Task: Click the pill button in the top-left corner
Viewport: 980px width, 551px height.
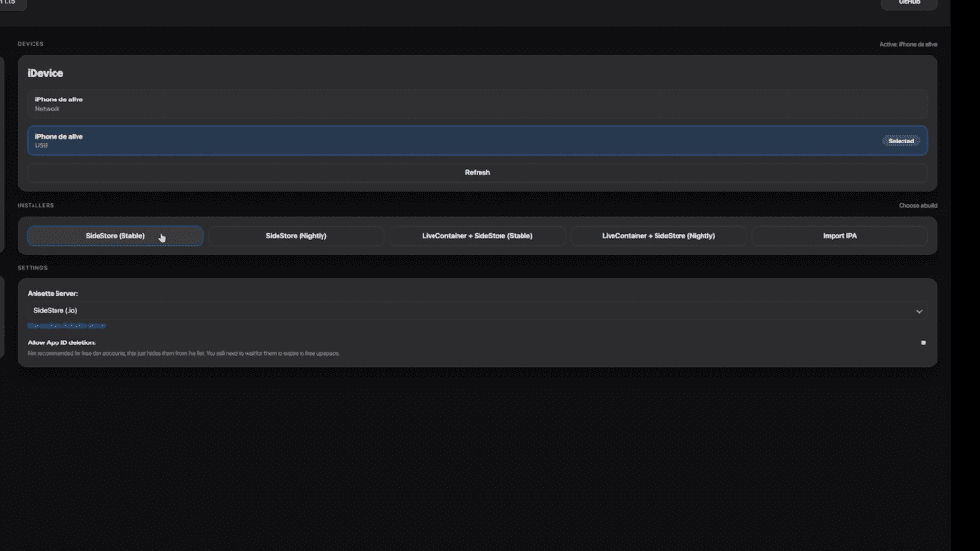Action: pos(11,4)
